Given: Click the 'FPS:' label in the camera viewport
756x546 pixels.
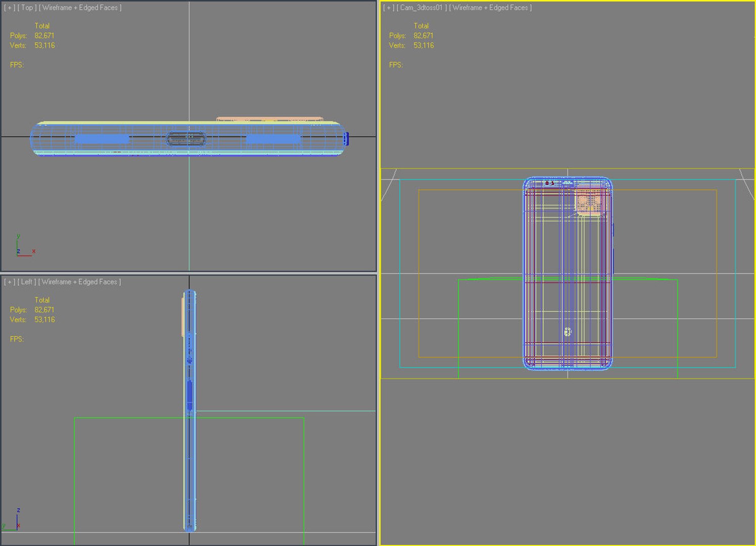Looking at the screenshot, I should pyautogui.click(x=396, y=65).
